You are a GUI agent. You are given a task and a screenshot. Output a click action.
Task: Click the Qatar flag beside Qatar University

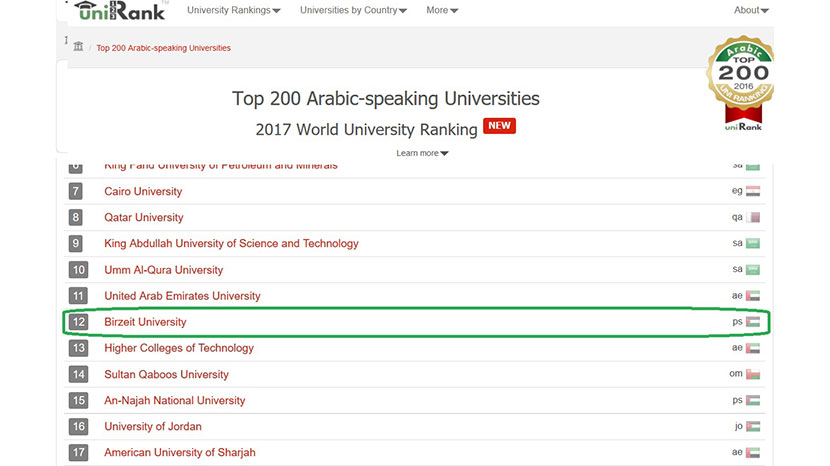click(x=753, y=217)
